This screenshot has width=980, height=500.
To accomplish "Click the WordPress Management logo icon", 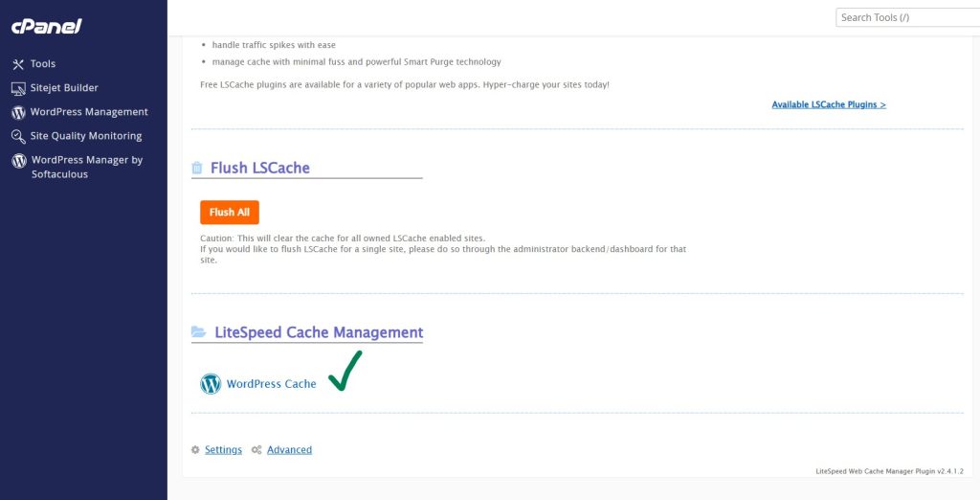I will [18, 113].
